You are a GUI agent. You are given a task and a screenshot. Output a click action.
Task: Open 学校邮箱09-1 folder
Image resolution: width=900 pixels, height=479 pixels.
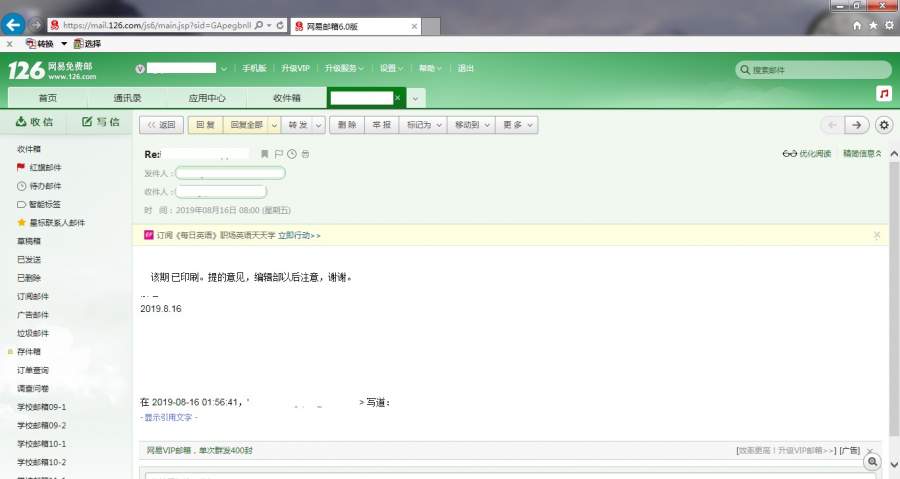click(41, 407)
